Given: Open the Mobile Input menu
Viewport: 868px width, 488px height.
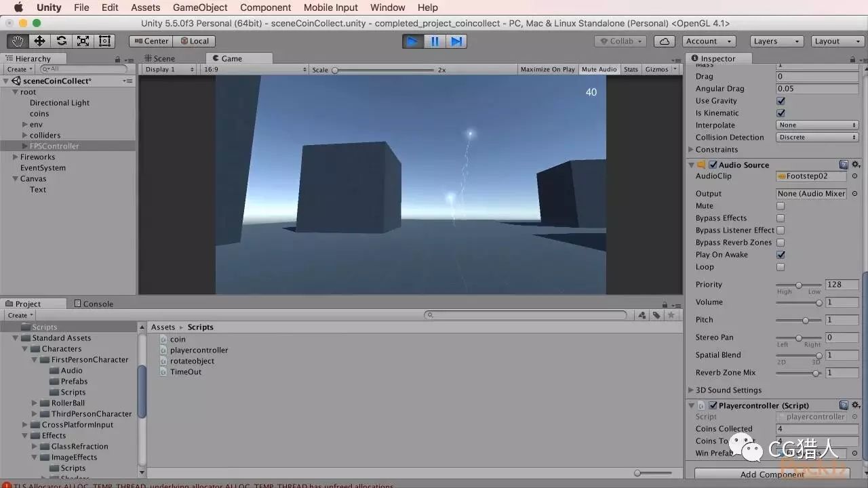Looking at the screenshot, I should 331,7.
